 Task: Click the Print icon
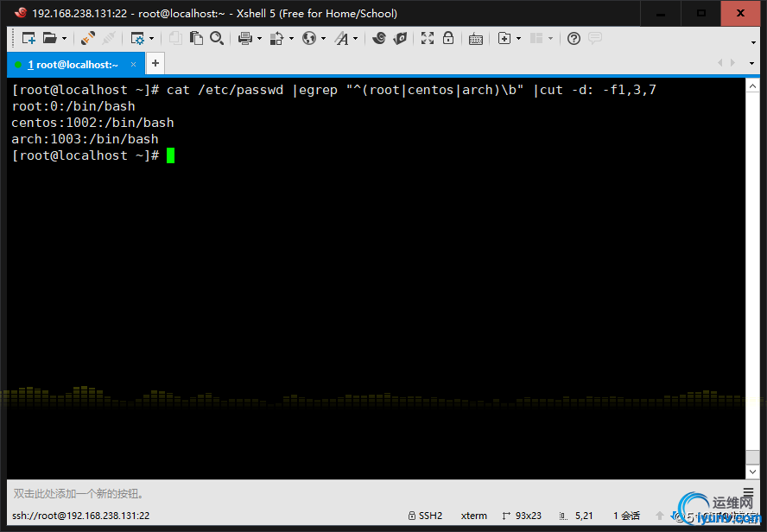(x=245, y=38)
